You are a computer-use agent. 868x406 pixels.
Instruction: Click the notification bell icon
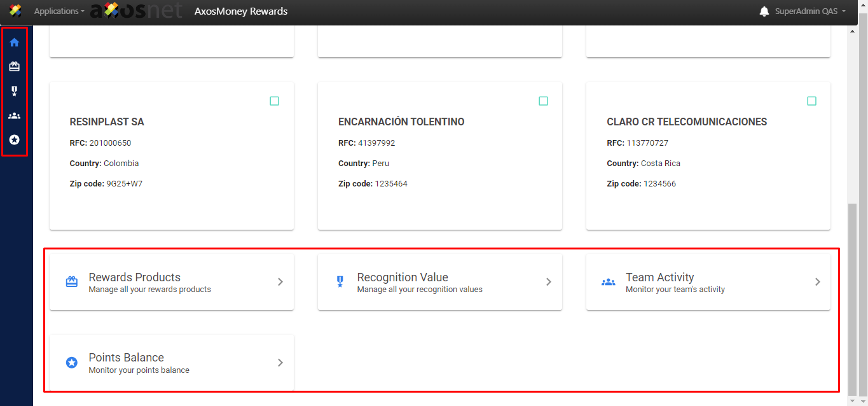764,11
